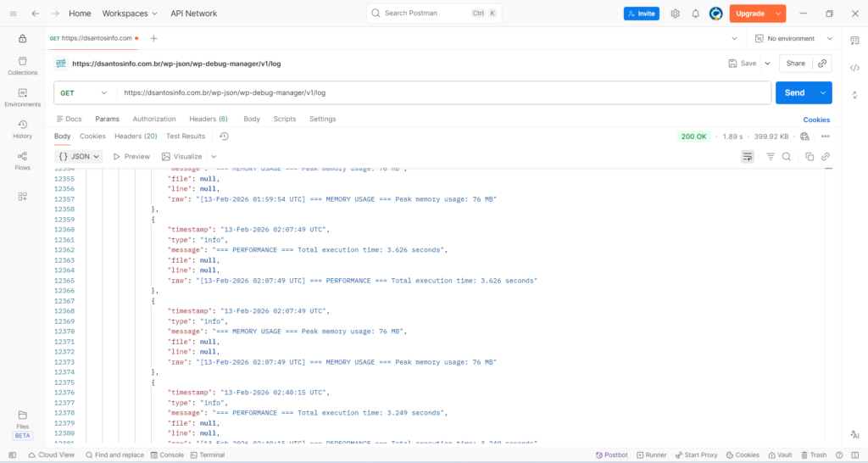Click the blue Cookies link
Screen dimensions: 868x463
point(816,120)
